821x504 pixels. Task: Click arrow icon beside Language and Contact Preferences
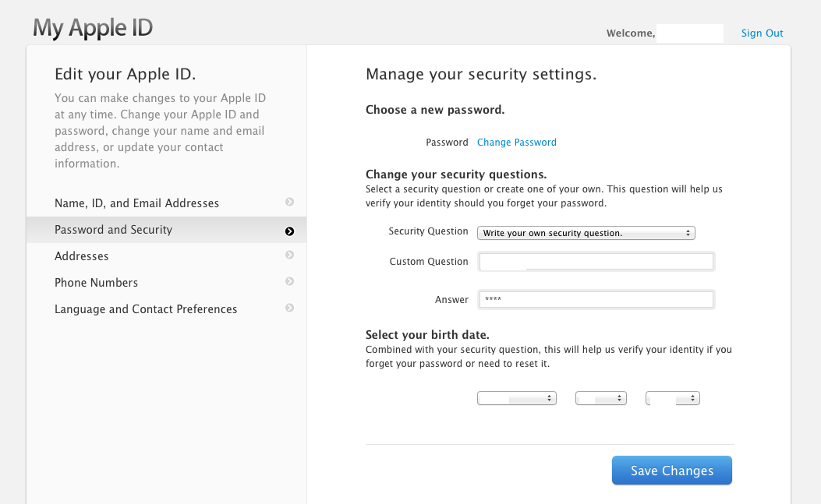click(x=289, y=308)
